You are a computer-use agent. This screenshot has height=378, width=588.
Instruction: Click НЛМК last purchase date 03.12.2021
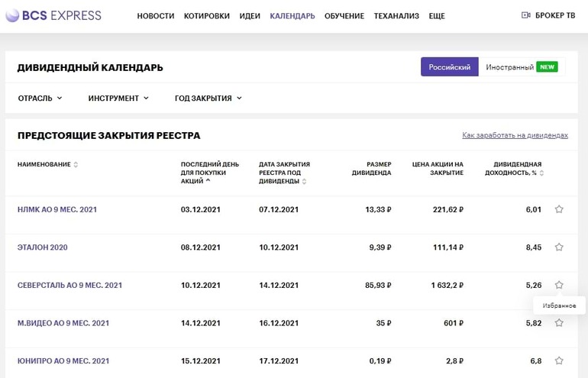201,210
